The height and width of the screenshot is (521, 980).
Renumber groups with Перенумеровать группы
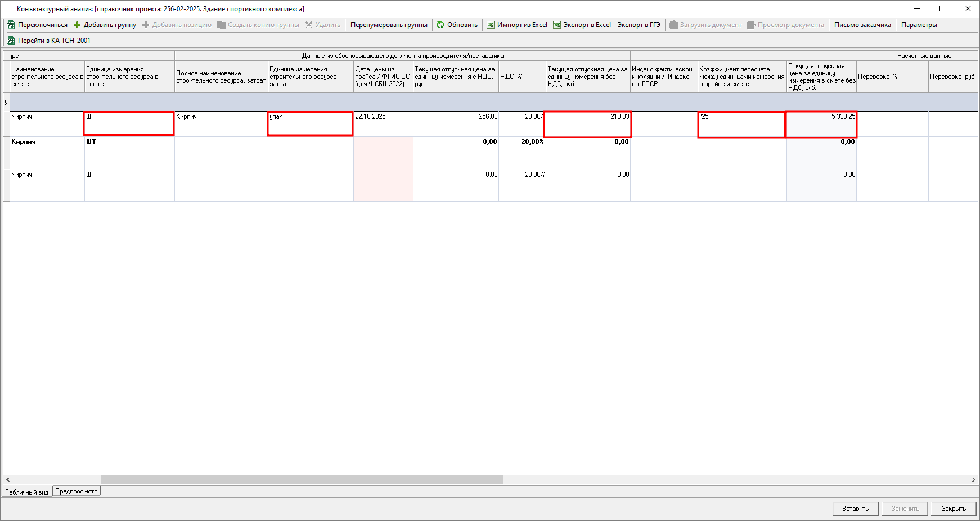pos(389,25)
